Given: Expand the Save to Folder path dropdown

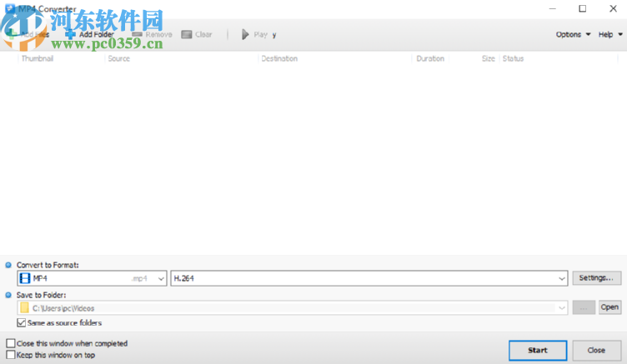Looking at the screenshot, I should (x=562, y=308).
